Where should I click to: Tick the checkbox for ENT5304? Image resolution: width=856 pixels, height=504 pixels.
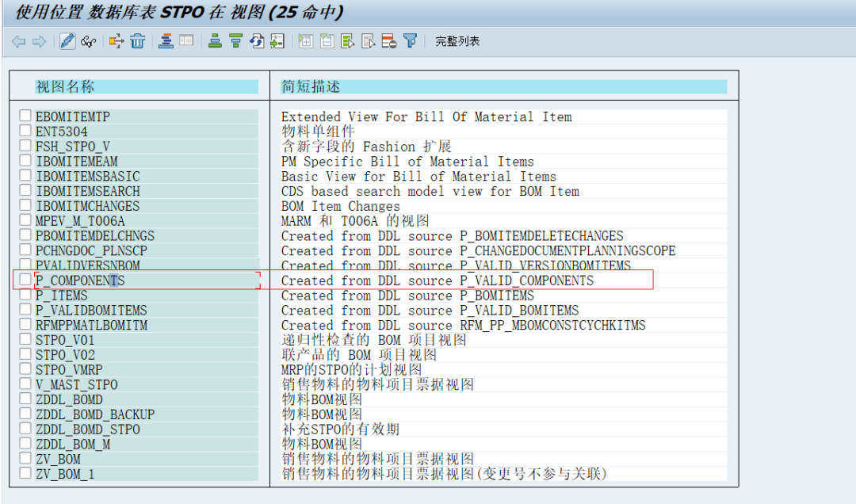[25, 131]
